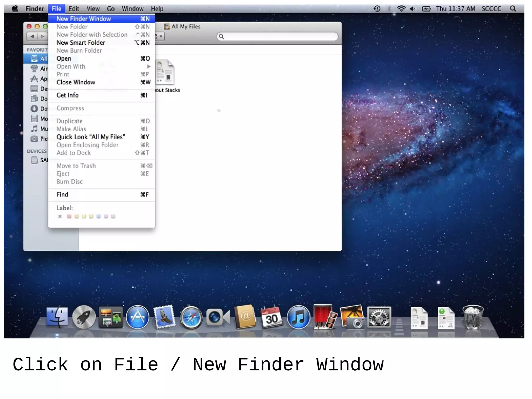Remove label with the X button
Screen dimensions: 532x399
coord(60,216)
